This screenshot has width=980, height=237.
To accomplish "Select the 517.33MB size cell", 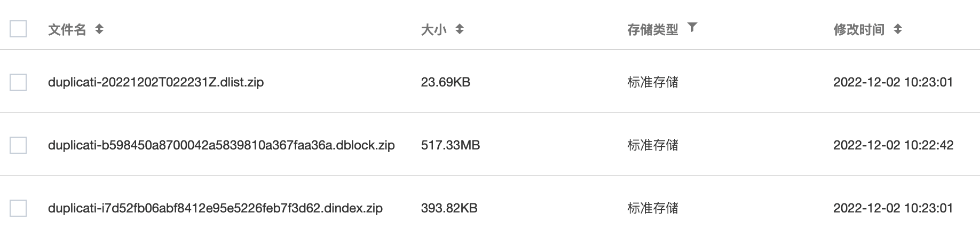I will [451, 145].
